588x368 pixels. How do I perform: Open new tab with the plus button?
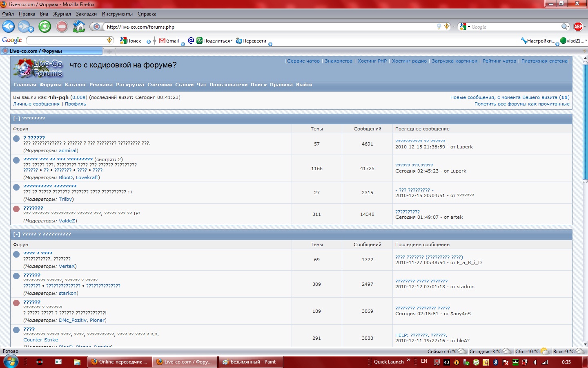[x=109, y=51]
